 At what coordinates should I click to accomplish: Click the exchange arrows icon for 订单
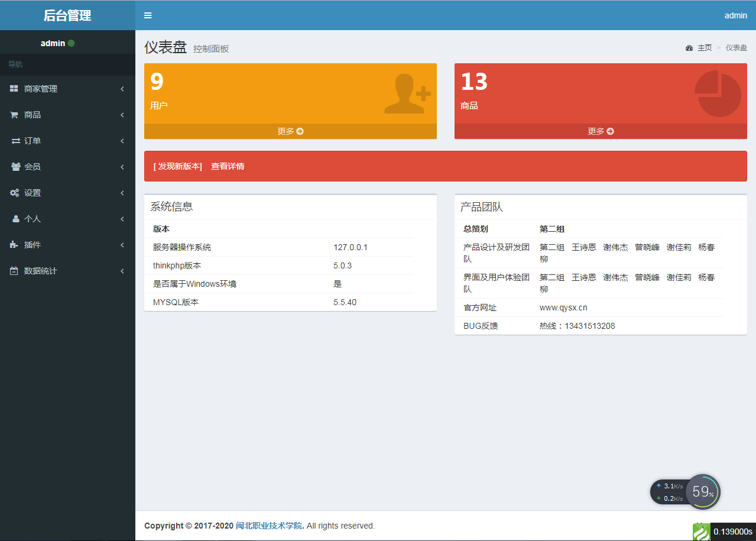click(x=15, y=141)
